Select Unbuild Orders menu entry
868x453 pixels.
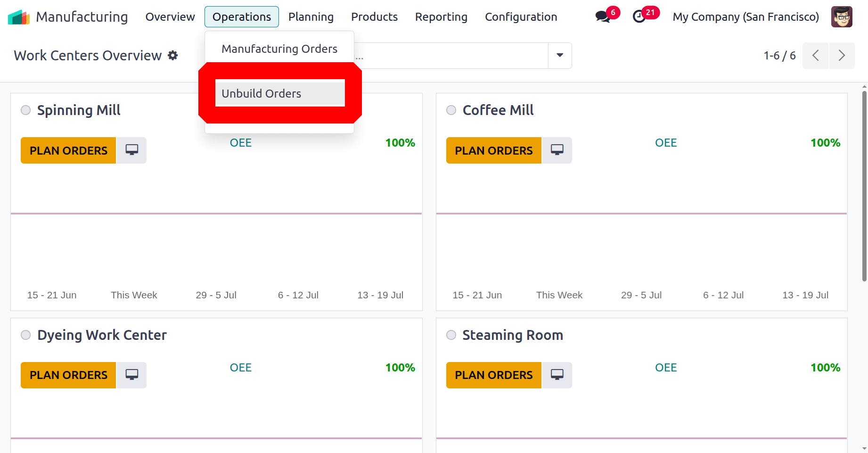pos(280,93)
